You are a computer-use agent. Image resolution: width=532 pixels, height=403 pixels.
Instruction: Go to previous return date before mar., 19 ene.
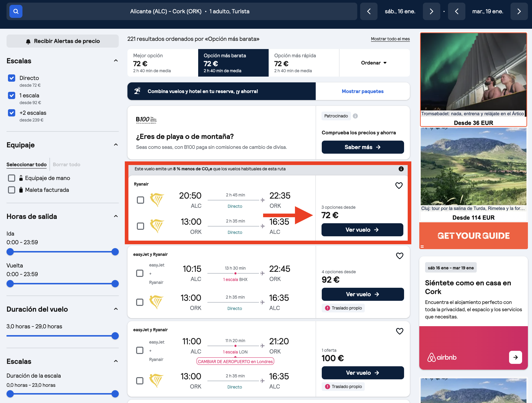[x=456, y=11]
